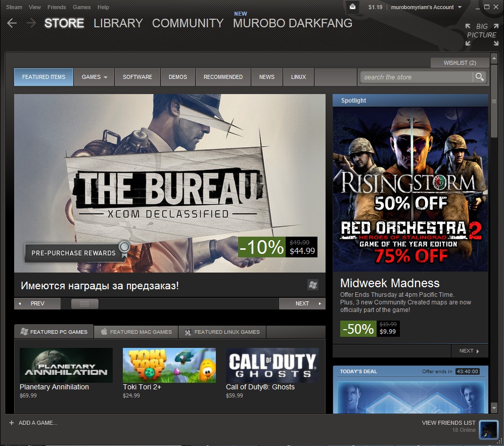504x446 pixels.
Task: Expand the Games dropdown in store nav
Action: [94, 77]
